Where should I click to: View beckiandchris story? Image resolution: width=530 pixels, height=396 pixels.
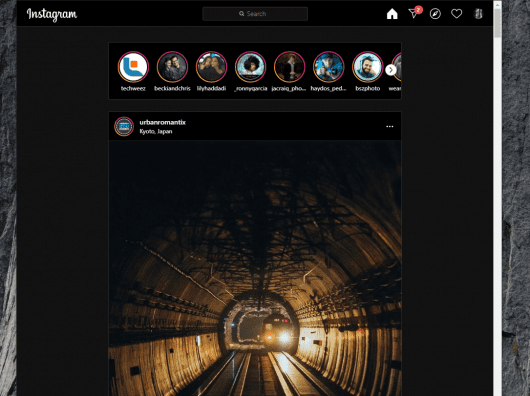[x=172, y=67]
